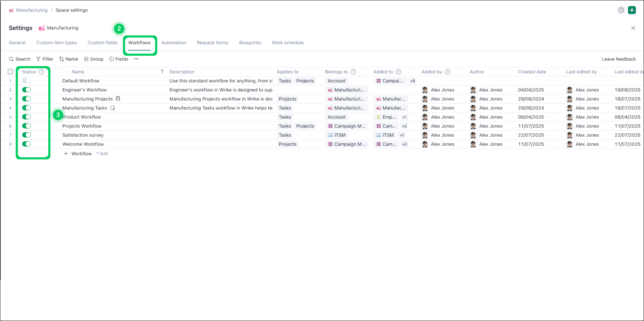Tick the select all checkbox

pyautogui.click(x=10, y=71)
